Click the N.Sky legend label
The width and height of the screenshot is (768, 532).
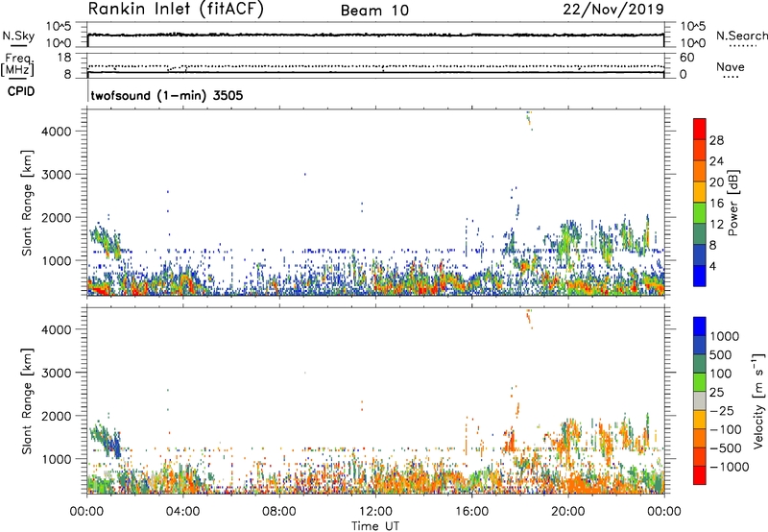click(18, 36)
